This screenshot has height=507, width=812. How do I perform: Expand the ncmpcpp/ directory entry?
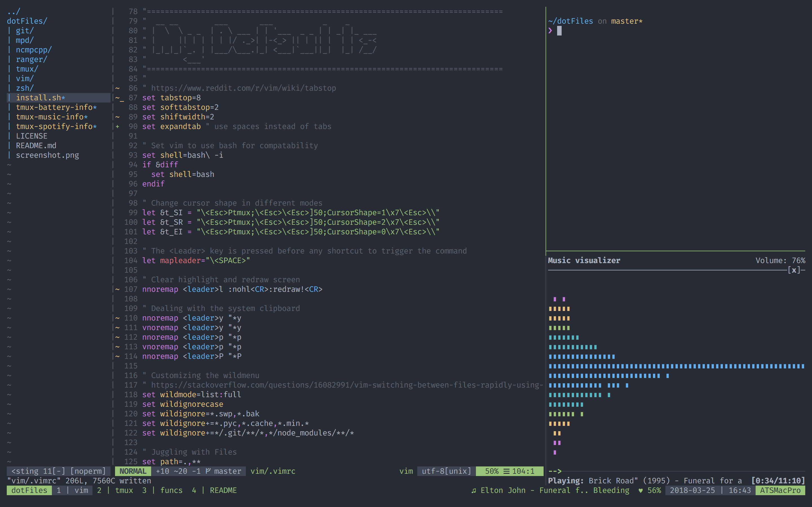pyautogui.click(x=34, y=50)
